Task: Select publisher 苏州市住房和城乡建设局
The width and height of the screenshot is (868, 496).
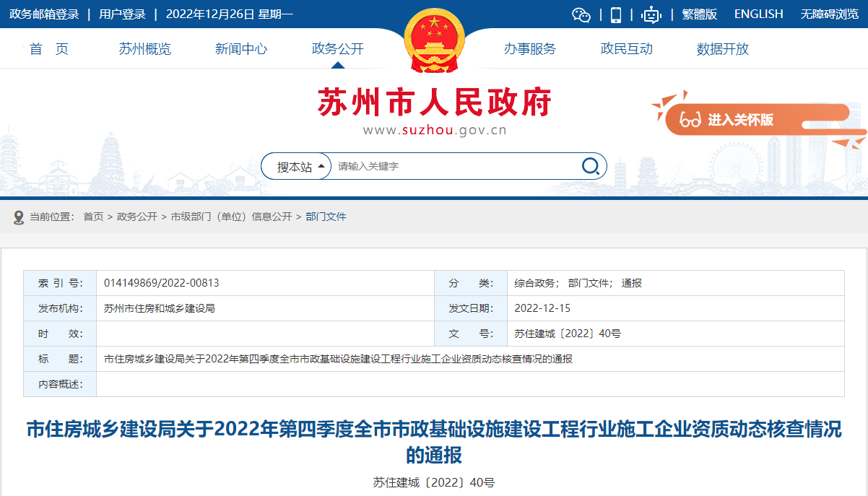Action: pyautogui.click(x=160, y=308)
